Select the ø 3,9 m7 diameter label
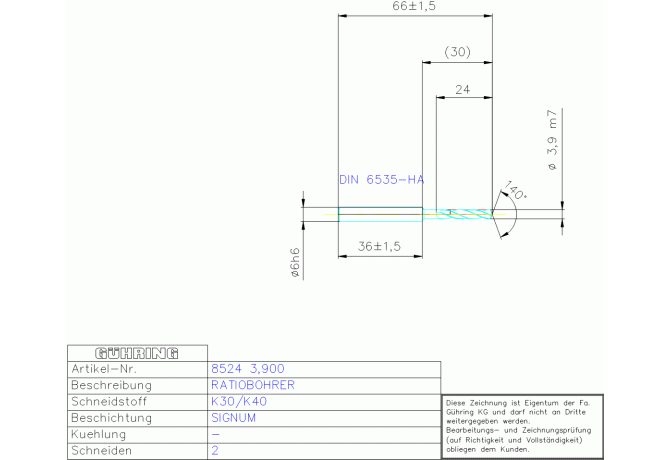 point(552,145)
